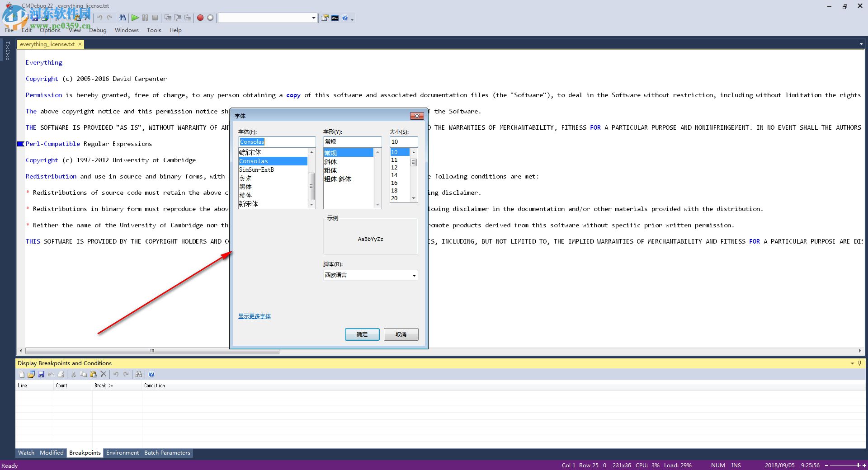Run the batch script with the green Run icon

(135, 18)
